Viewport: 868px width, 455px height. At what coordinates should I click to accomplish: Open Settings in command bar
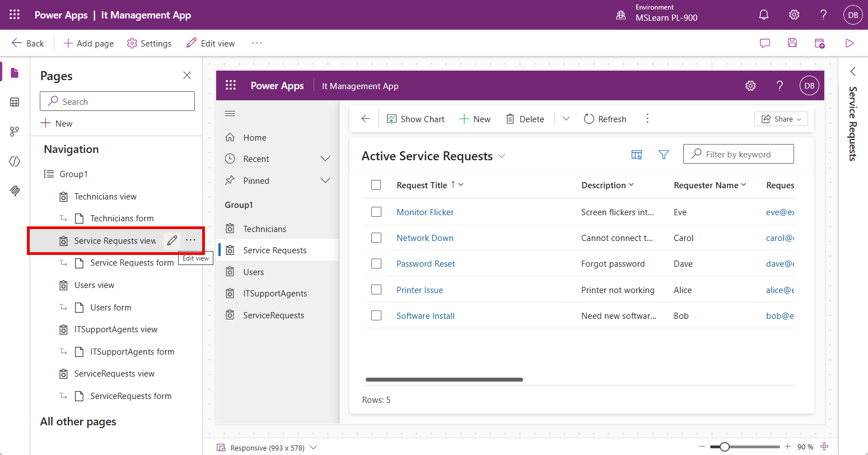150,43
